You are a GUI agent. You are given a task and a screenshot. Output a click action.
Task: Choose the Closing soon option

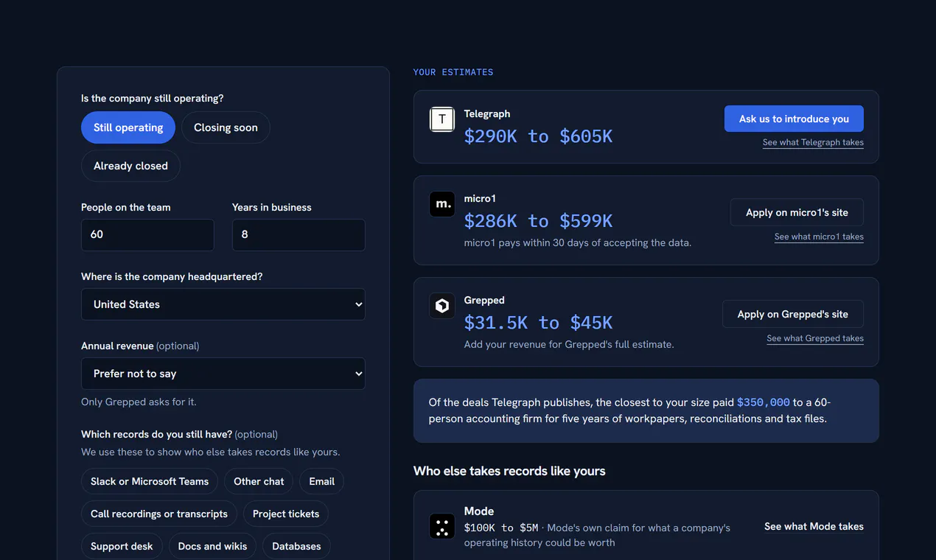pyautogui.click(x=226, y=127)
